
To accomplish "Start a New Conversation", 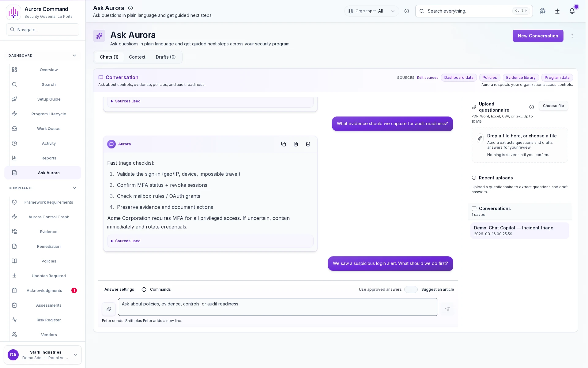I will 537,36.
